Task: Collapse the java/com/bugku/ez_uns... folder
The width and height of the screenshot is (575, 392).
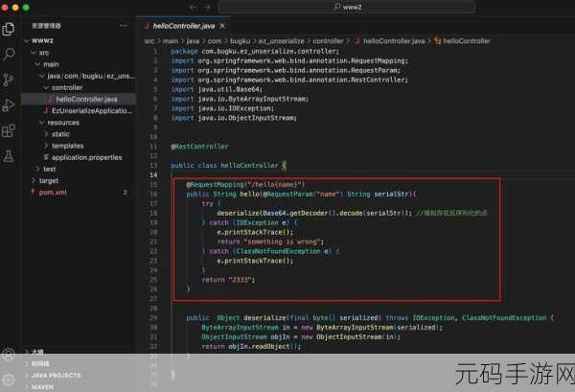Action: 91,76
